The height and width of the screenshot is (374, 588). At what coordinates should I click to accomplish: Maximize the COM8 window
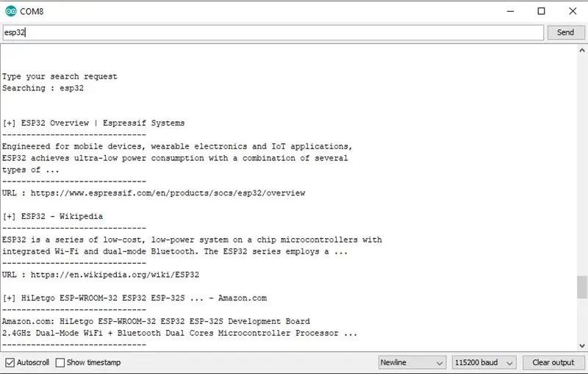(x=541, y=11)
